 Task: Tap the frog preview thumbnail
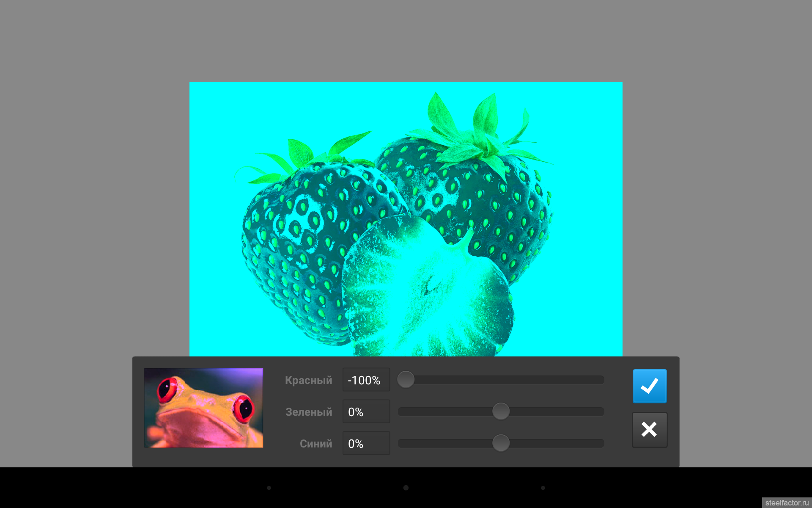coord(203,408)
